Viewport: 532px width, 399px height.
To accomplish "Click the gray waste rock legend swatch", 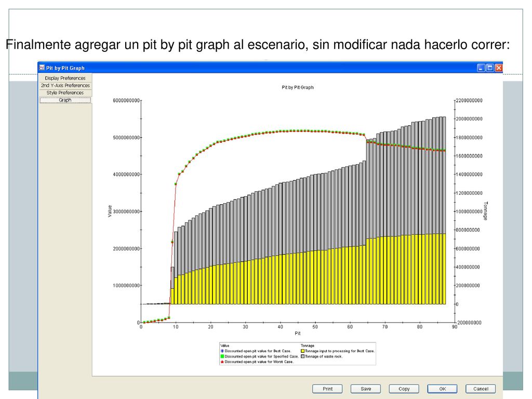I will coord(303,356).
